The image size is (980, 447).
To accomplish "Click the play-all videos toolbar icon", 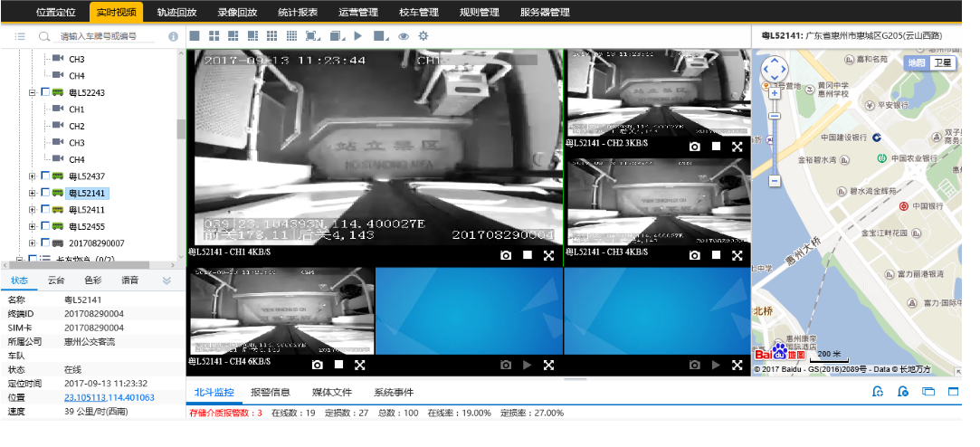I will (358, 36).
